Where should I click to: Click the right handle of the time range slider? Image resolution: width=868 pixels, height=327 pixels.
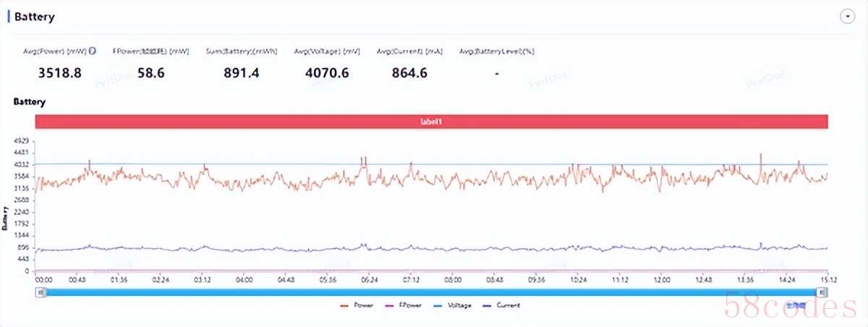pyautogui.click(x=822, y=292)
